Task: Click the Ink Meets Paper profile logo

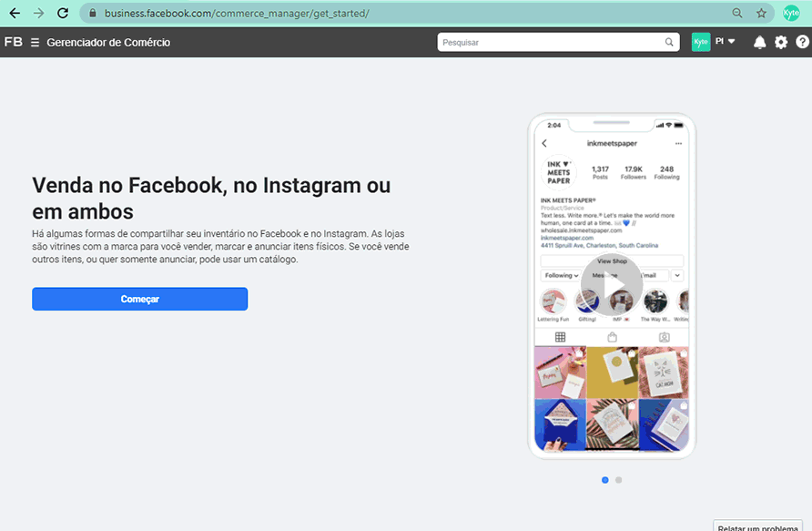Action: tap(559, 172)
